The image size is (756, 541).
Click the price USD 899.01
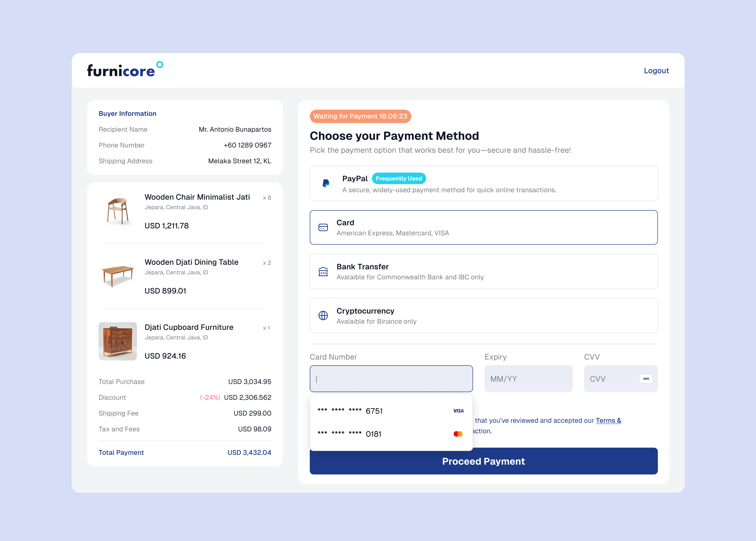pyautogui.click(x=165, y=291)
